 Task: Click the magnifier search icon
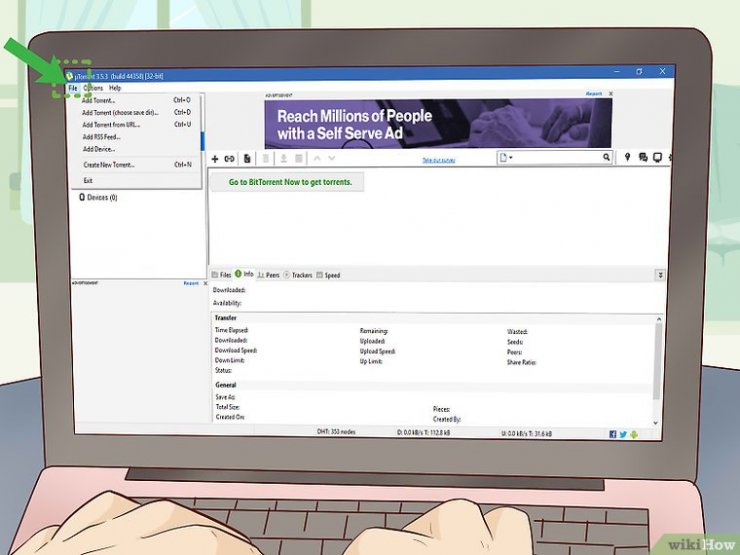(x=606, y=157)
